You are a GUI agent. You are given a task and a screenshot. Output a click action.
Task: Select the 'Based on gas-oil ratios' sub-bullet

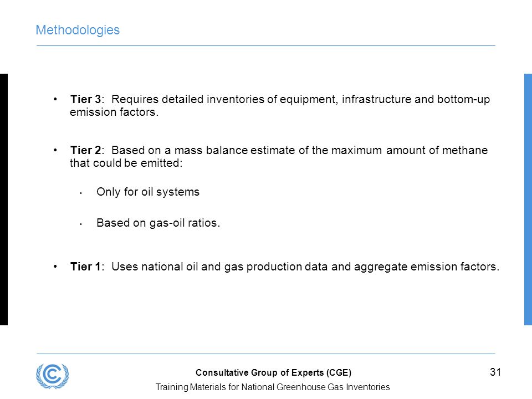click(158, 223)
